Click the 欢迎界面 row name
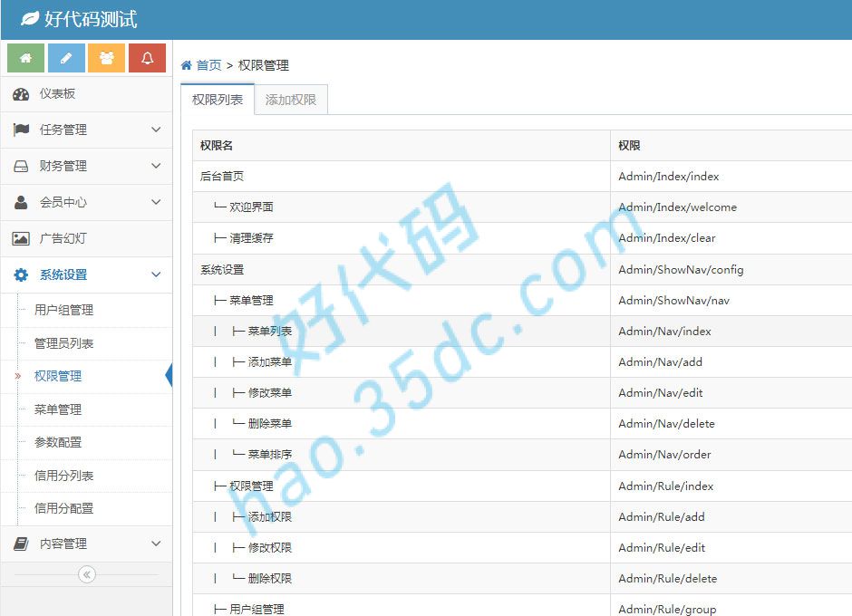This screenshot has width=852, height=616. (x=251, y=207)
